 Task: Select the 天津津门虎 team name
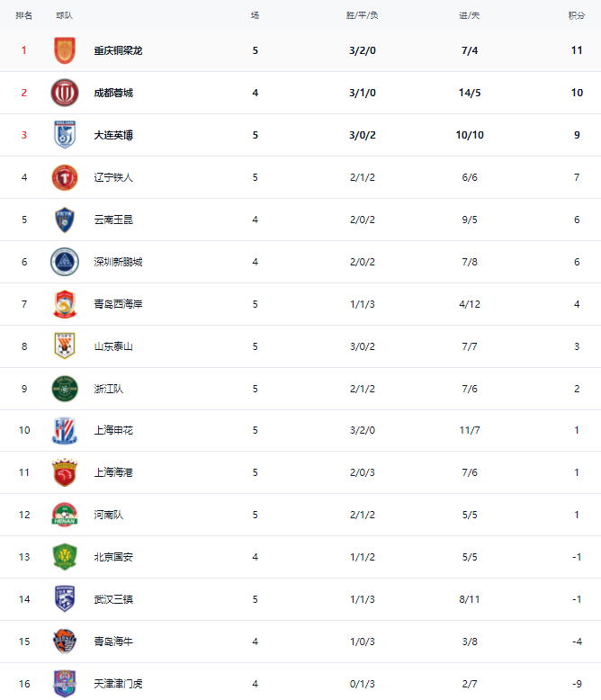118,684
